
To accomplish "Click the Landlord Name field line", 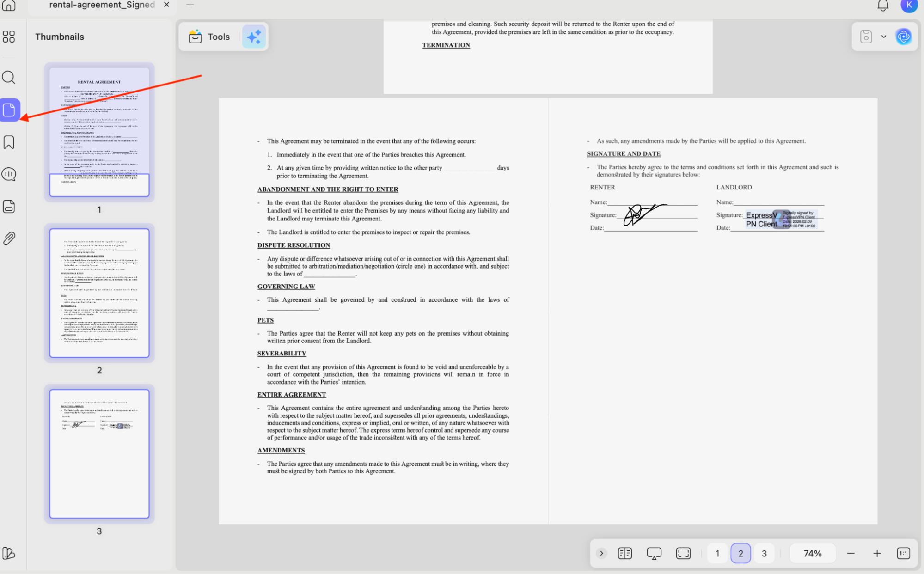I will click(779, 202).
